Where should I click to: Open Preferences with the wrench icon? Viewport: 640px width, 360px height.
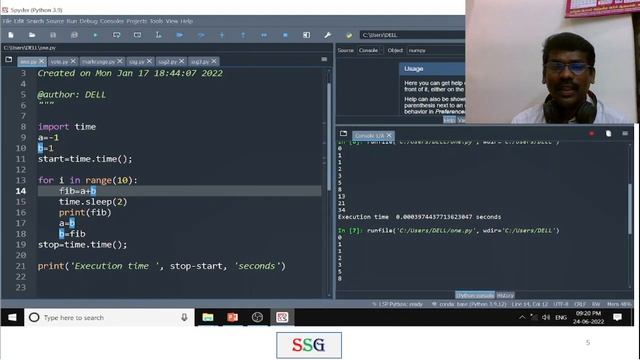(x=327, y=35)
